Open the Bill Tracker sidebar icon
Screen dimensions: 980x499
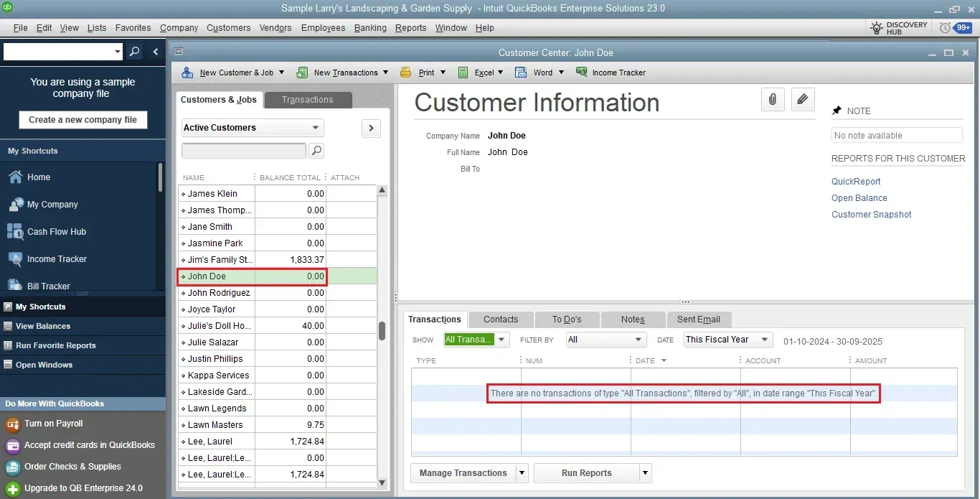pyautogui.click(x=15, y=286)
